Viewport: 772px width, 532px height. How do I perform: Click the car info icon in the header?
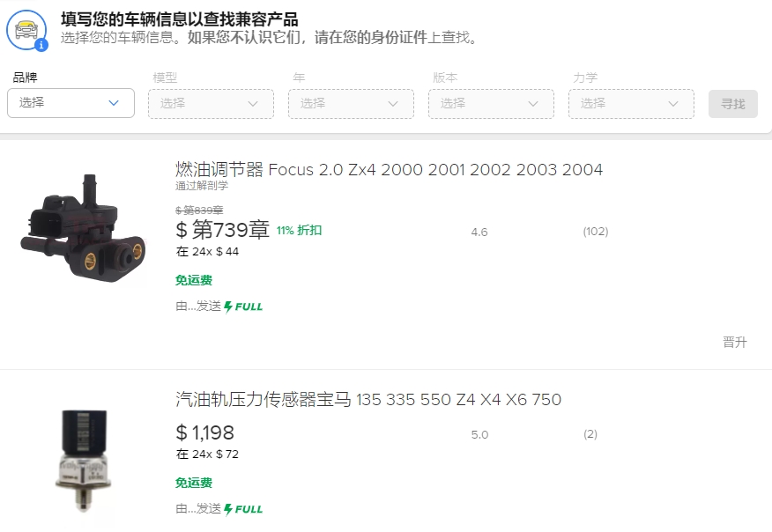27,29
